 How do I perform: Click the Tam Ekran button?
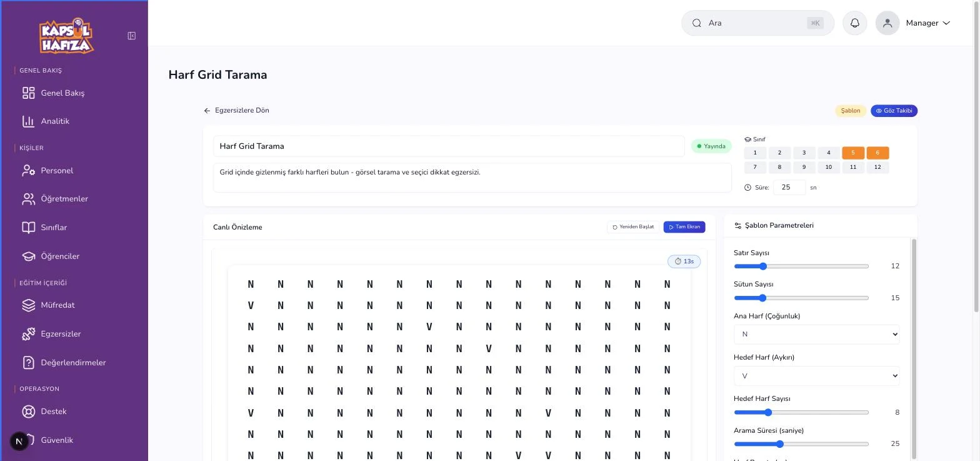(684, 227)
